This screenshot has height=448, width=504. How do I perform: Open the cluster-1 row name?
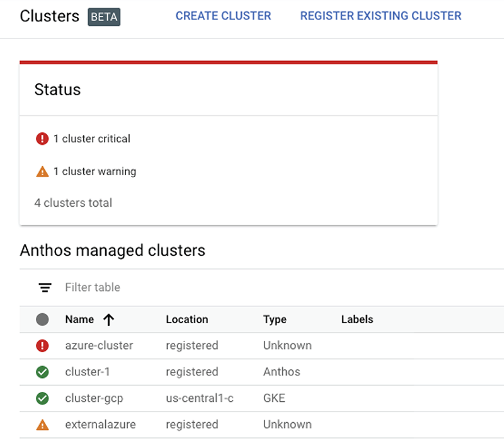88,372
